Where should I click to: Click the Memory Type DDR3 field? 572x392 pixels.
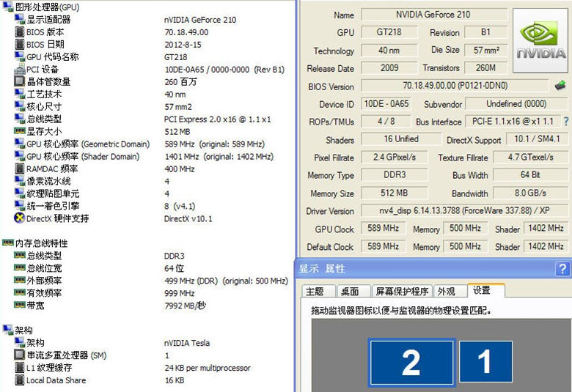pyautogui.click(x=395, y=174)
